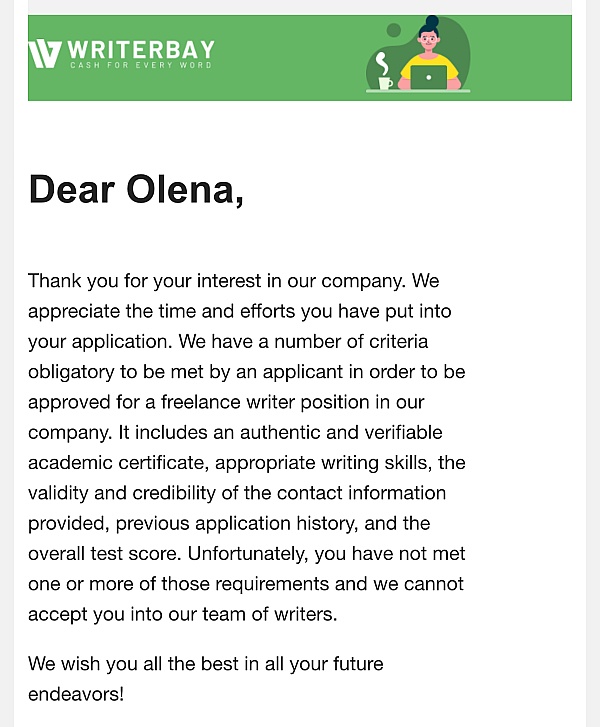The width and height of the screenshot is (600, 727).
Task: Click the WRITERBAY wordmark text
Action: pyautogui.click(x=141, y=49)
